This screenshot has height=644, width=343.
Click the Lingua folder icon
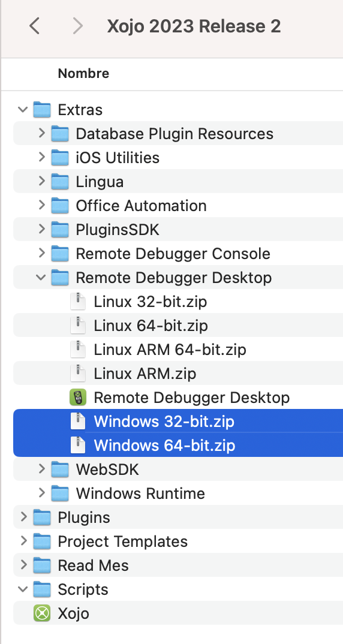pyautogui.click(x=60, y=182)
